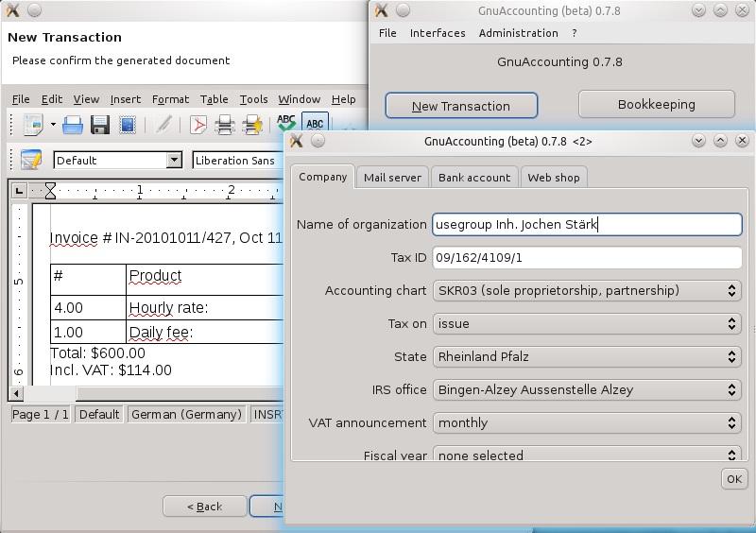Open the Table menu
The height and width of the screenshot is (533, 756).
pyautogui.click(x=215, y=99)
